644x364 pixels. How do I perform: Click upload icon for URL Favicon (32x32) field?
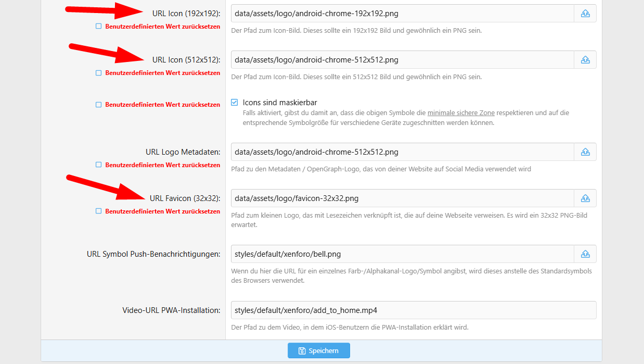point(585,198)
